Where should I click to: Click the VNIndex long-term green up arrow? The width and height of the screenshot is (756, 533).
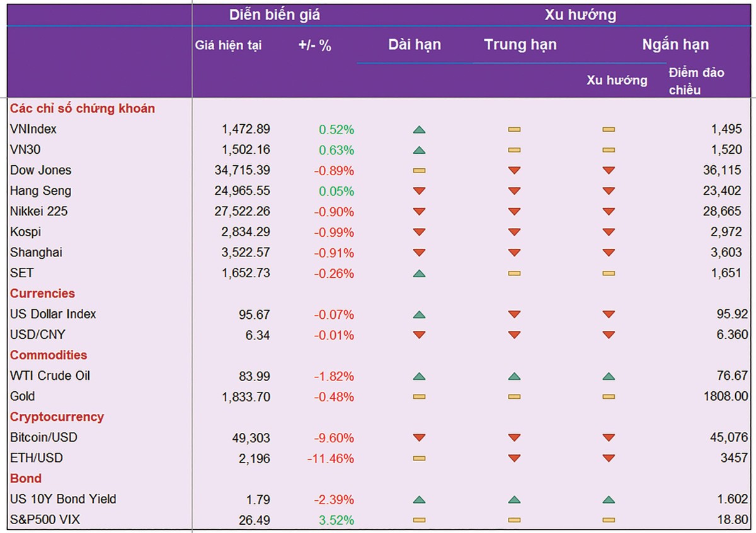click(419, 130)
